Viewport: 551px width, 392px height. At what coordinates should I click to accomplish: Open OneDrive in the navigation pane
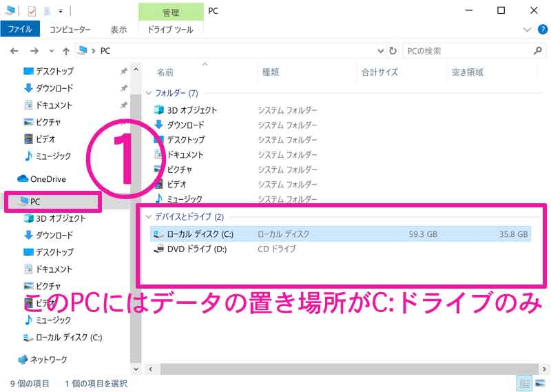pyautogui.click(x=48, y=179)
